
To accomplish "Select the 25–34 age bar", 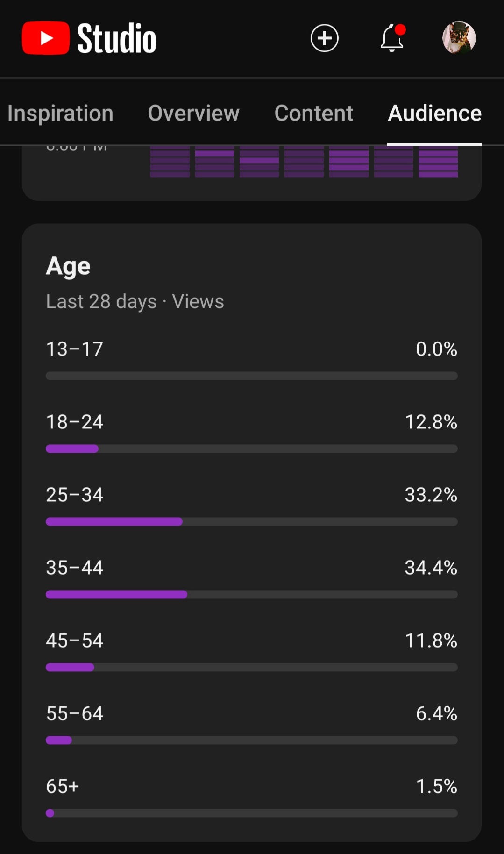I will (251, 522).
